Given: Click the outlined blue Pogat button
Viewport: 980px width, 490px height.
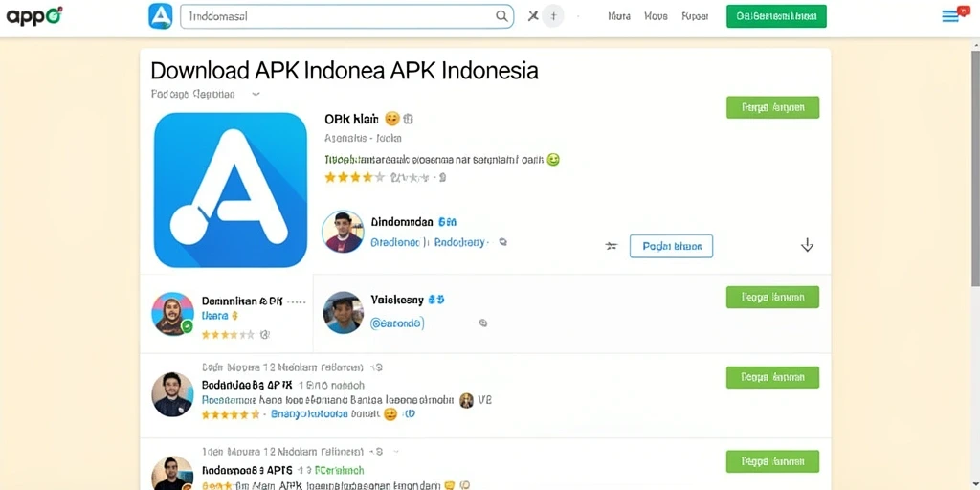Looking at the screenshot, I should [671, 246].
